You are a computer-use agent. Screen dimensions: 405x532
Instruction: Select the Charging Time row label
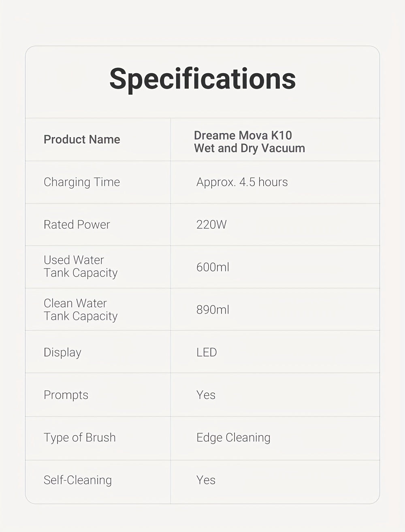(x=82, y=182)
